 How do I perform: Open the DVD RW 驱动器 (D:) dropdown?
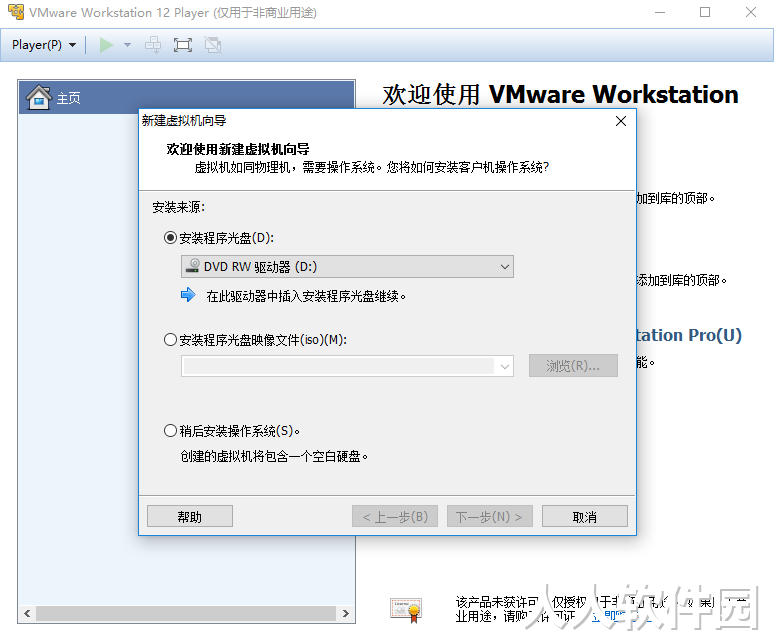[x=347, y=266]
